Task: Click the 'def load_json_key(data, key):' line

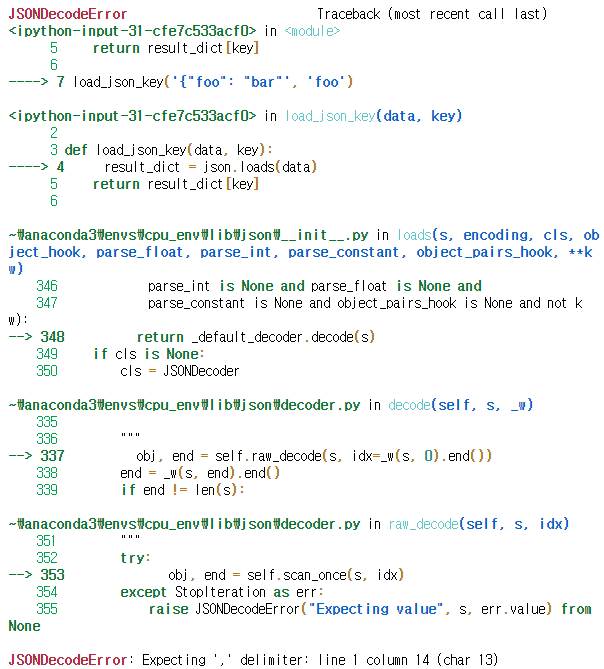Action: [168, 150]
